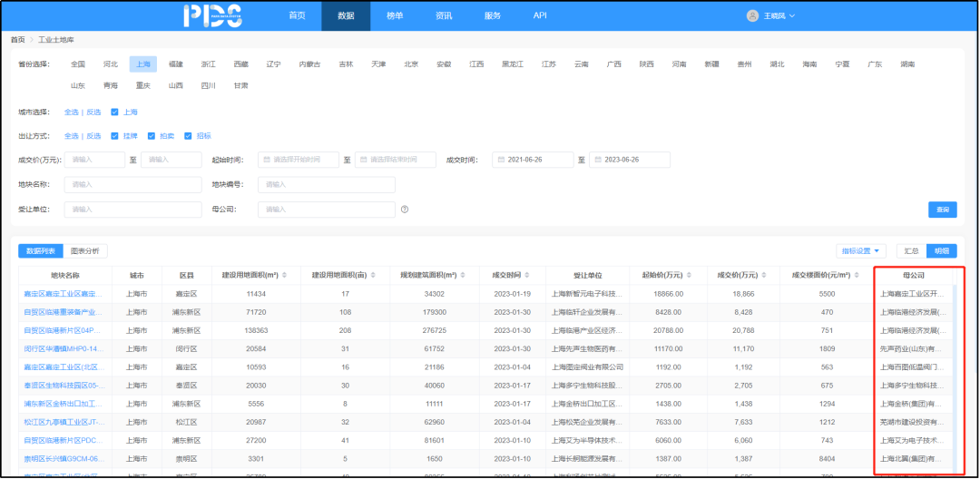This screenshot has width=980, height=479.
Task: Uncheck the 拍卖 checkbox
Action: [x=152, y=136]
